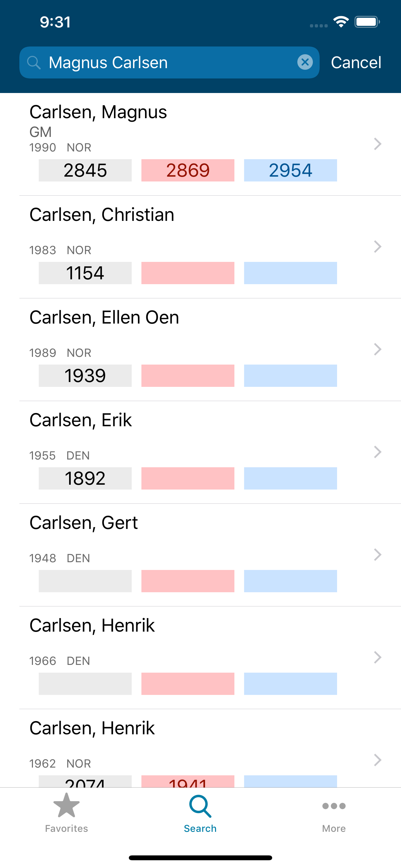Tap the battery status icon
401x868 pixels.
click(367, 22)
